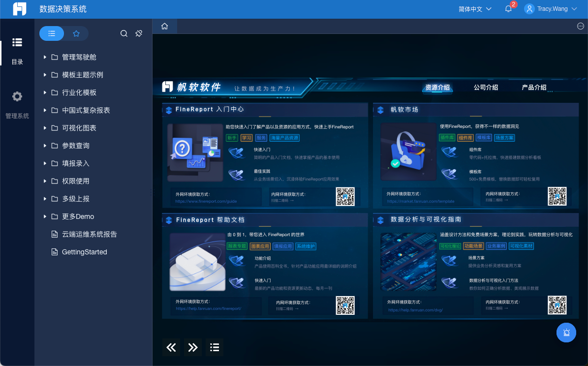Click the 数据分析 dashboard thumbnail
588x366 pixels.
click(x=408, y=262)
